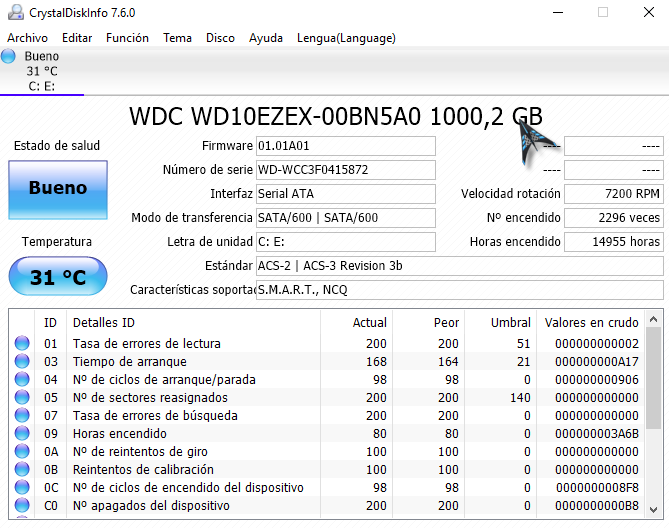Click the Umbral column header
669x528 pixels.
(500, 322)
